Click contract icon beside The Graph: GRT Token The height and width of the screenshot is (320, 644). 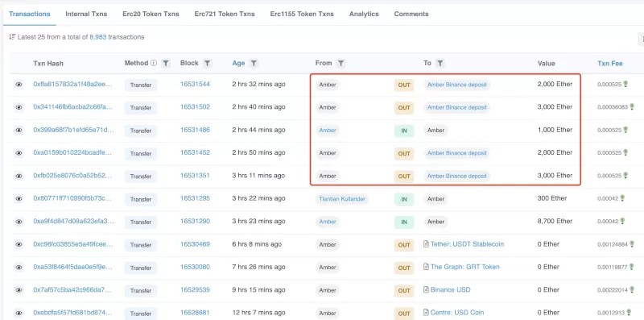[x=427, y=267]
